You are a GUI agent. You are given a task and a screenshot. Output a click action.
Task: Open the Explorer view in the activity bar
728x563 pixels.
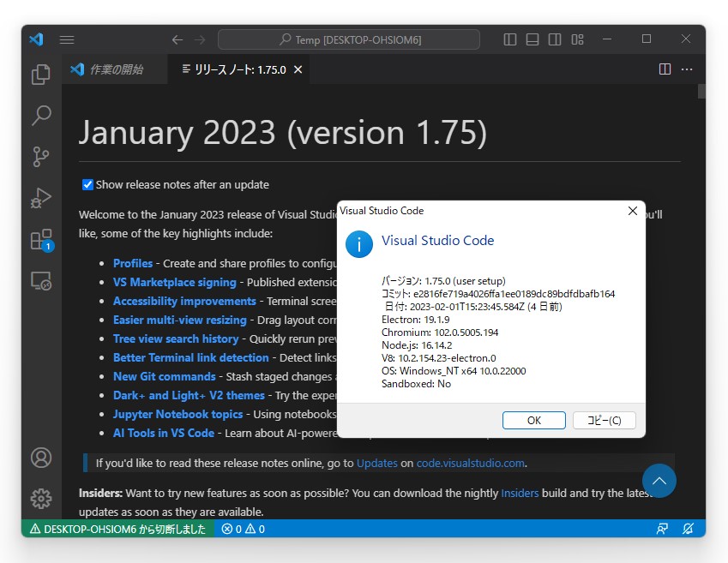click(x=40, y=75)
